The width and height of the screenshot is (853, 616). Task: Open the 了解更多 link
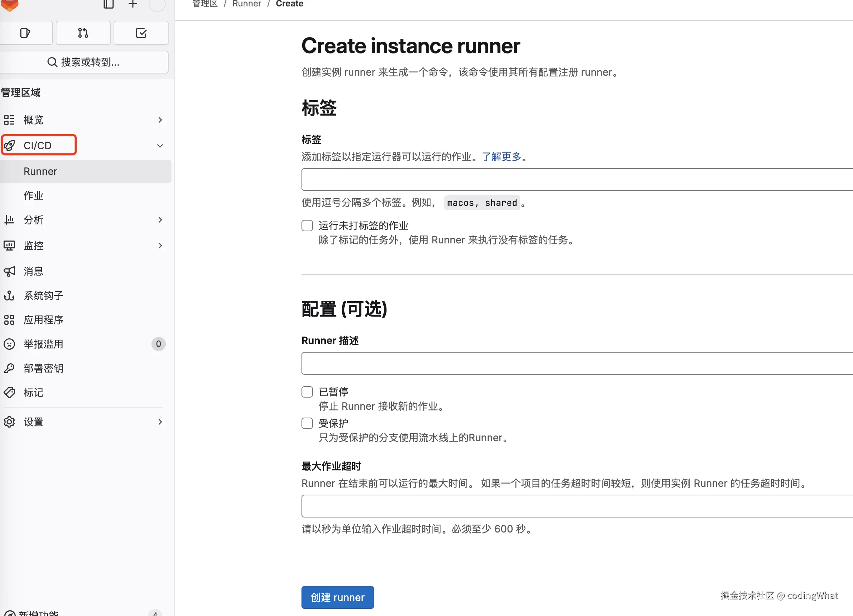pos(502,157)
